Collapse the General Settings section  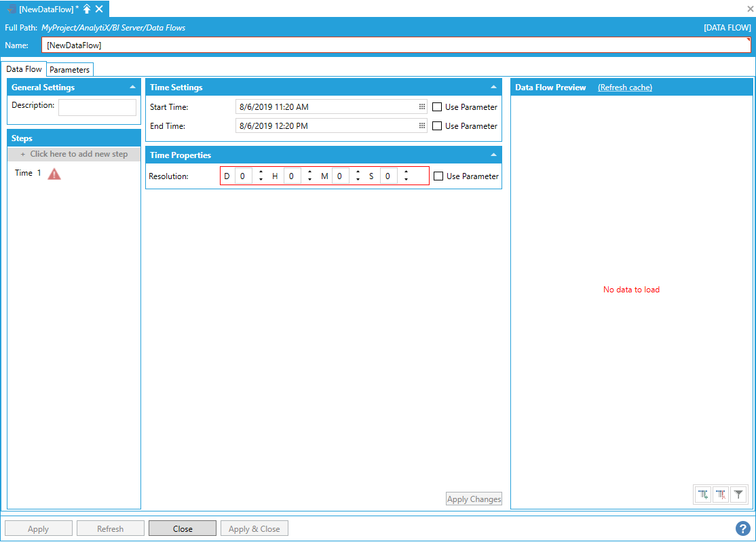click(x=132, y=88)
